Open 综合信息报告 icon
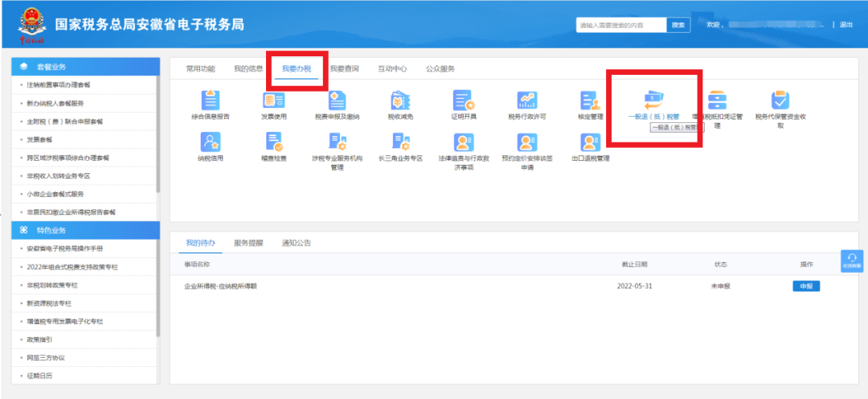The width and height of the screenshot is (868, 399). click(210, 101)
